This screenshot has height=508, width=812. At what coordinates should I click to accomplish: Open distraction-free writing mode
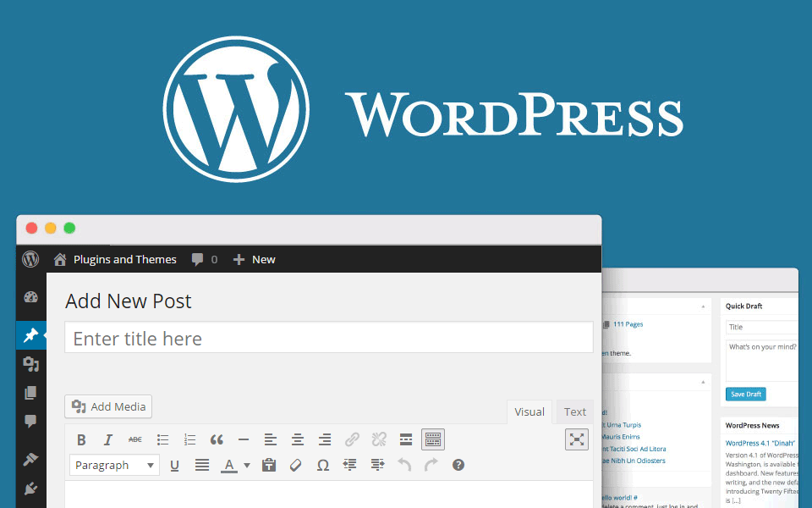coord(576,439)
